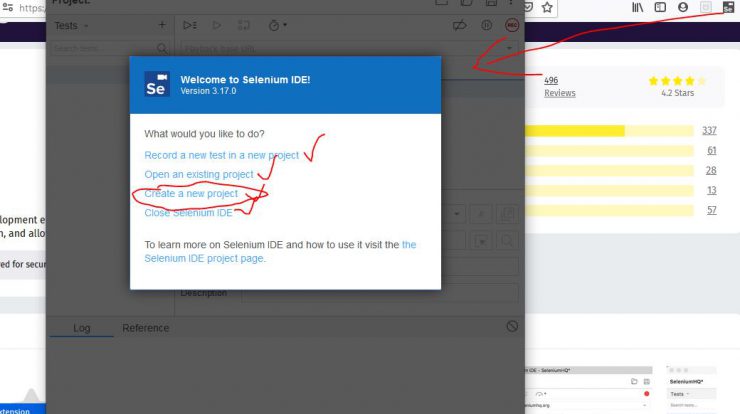Click the 13 two-star rating count

712,190
